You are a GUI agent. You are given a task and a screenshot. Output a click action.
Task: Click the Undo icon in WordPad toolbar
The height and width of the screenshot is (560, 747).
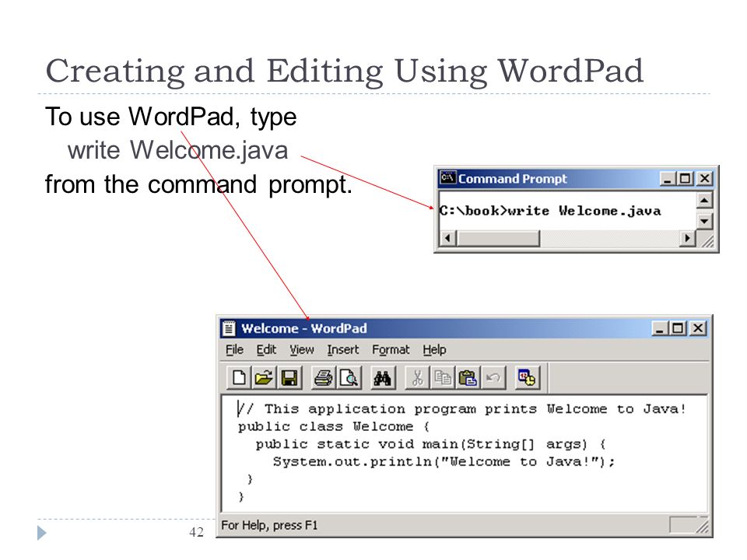point(493,378)
